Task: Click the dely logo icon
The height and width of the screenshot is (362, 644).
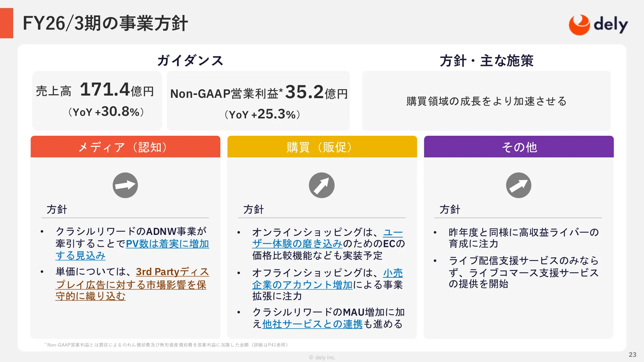Action: (x=579, y=25)
